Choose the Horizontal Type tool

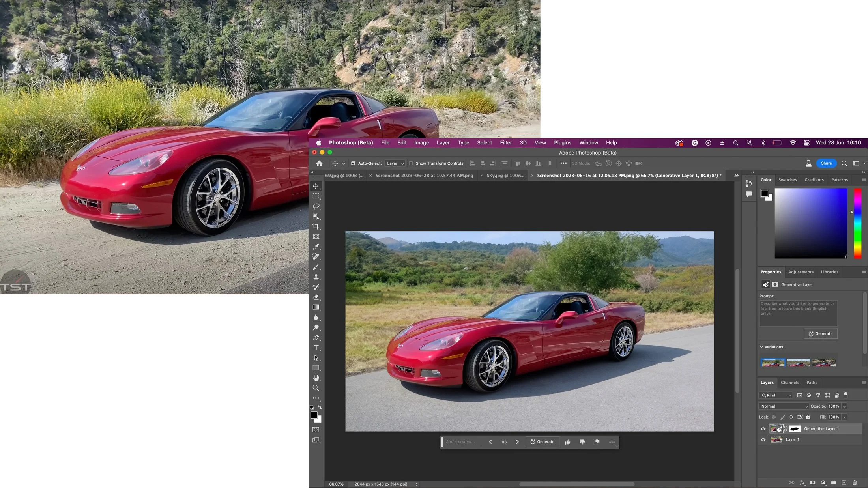(316, 348)
